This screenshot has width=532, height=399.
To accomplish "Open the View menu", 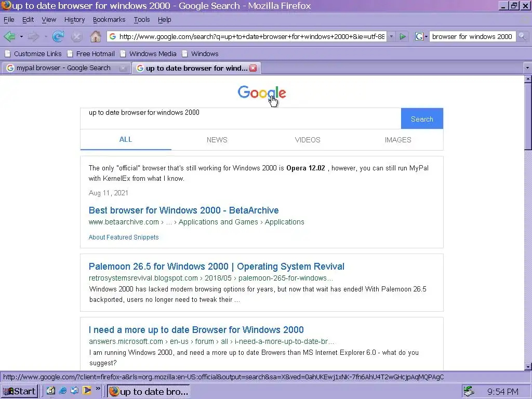I will [49, 20].
